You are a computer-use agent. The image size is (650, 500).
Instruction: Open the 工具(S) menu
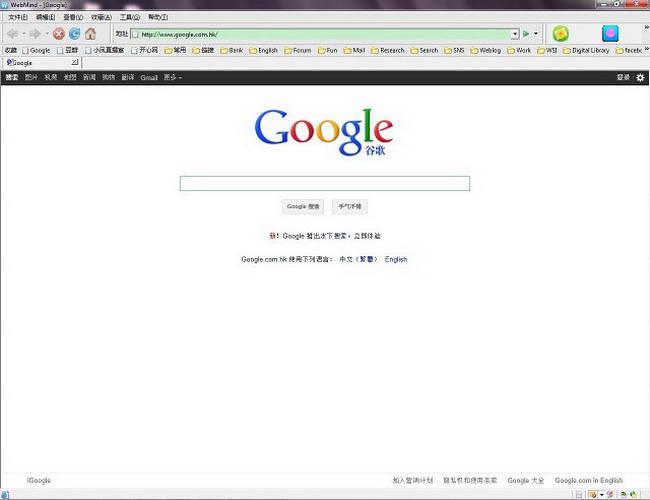point(130,17)
